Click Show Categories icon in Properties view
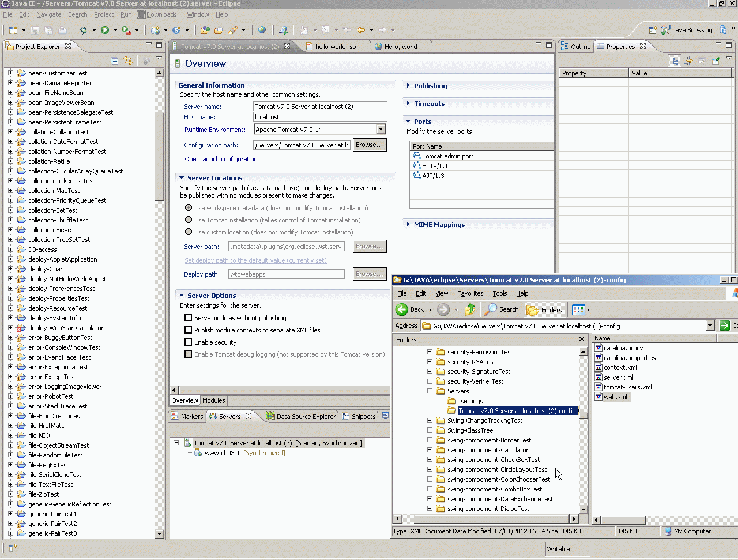The width and height of the screenshot is (738, 560). point(675,60)
